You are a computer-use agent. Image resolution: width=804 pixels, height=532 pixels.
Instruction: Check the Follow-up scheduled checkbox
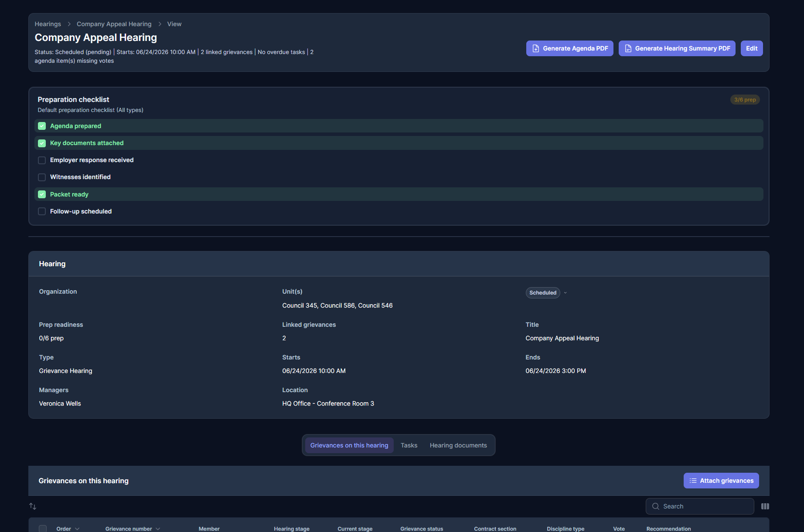click(42, 211)
